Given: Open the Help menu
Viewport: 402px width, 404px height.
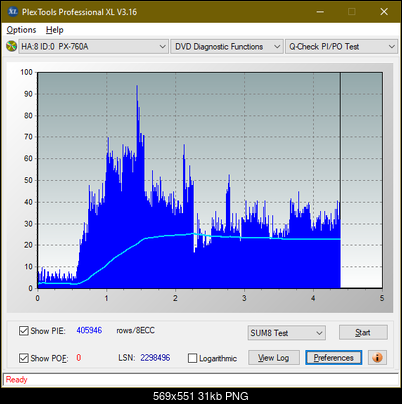Looking at the screenshot, I should 55,30.
